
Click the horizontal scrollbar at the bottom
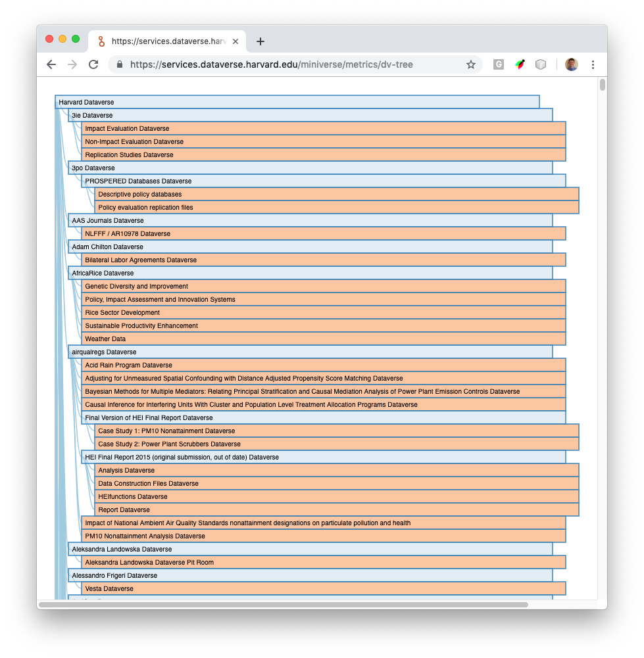coord(283,605)
